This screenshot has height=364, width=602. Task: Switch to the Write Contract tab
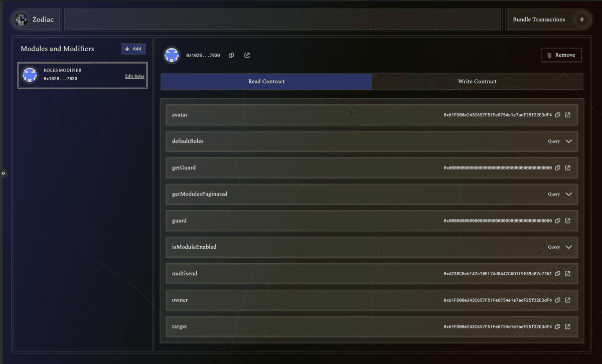(477, 81)
